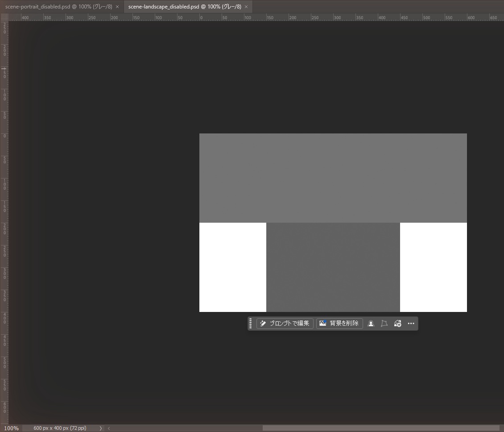Select subject using the person silhouette icon
This screenshot has height=432, width=504.
371,323
